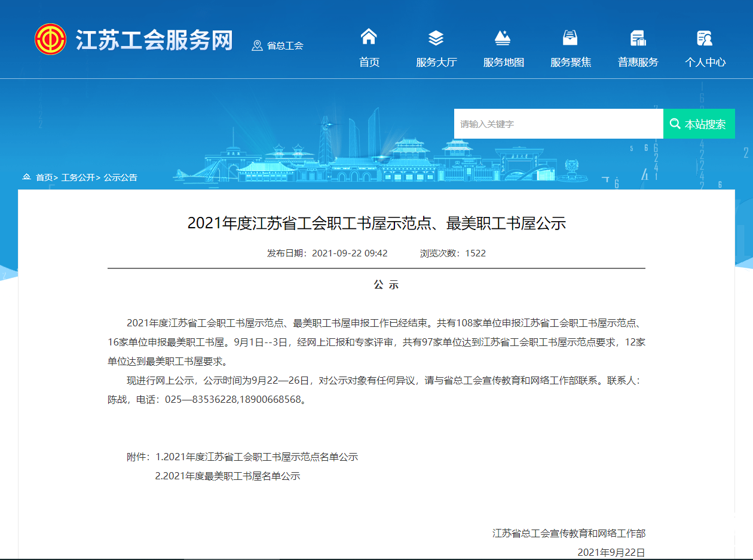Open attachment 2.2021年度最美职工书屋名单公示

coord(228,476)
